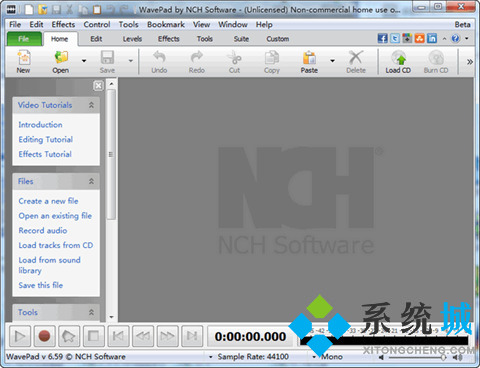Open the Editing Tutorial link

coord(46,139)
